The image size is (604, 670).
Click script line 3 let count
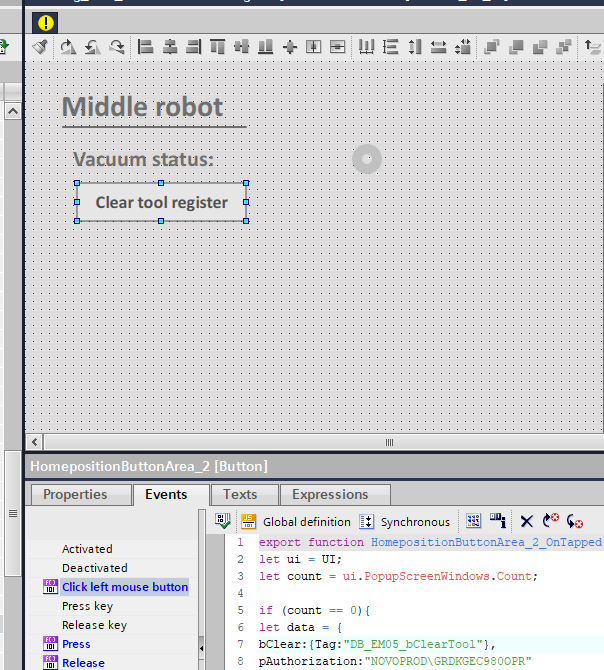point(398,576)
